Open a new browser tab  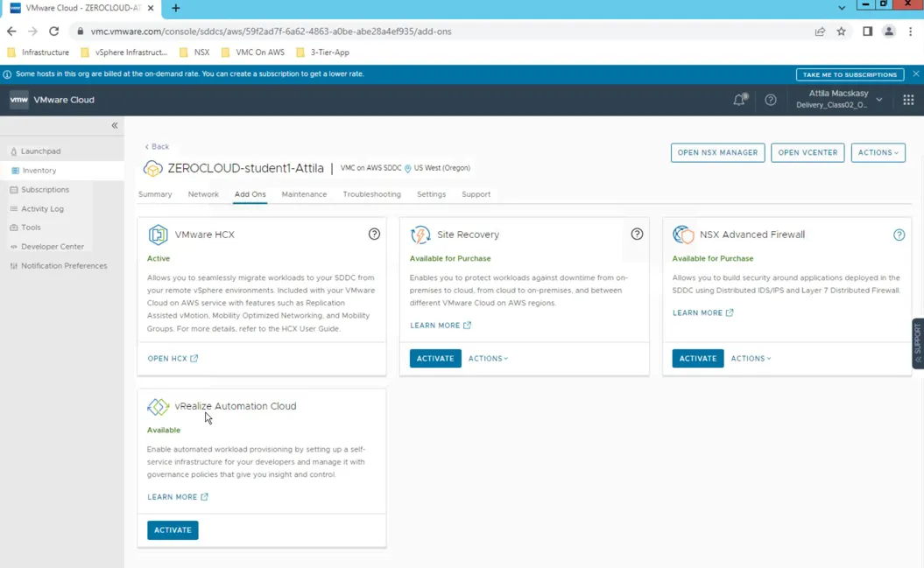pyautogui.click(x=176, y=8)
